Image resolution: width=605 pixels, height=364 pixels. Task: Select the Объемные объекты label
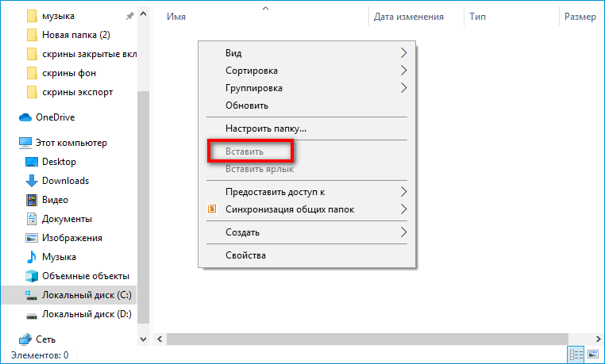(86, 276)
